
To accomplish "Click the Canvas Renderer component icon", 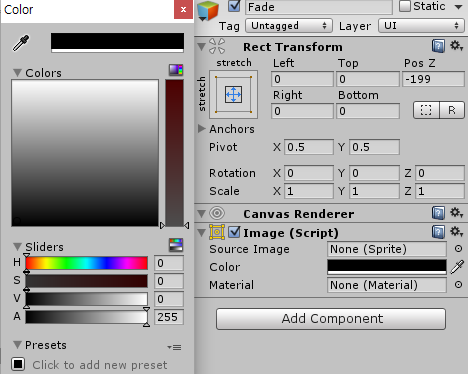I will pos(217,213).
